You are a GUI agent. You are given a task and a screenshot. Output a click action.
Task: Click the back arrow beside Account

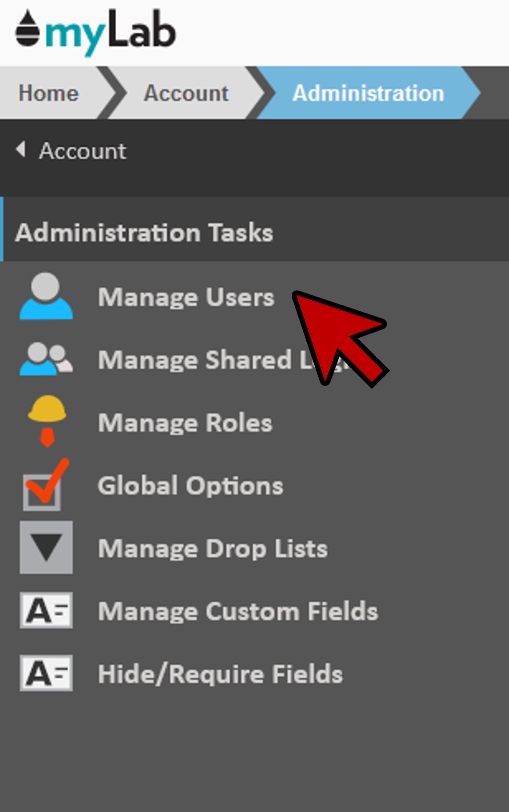point(21,150)
